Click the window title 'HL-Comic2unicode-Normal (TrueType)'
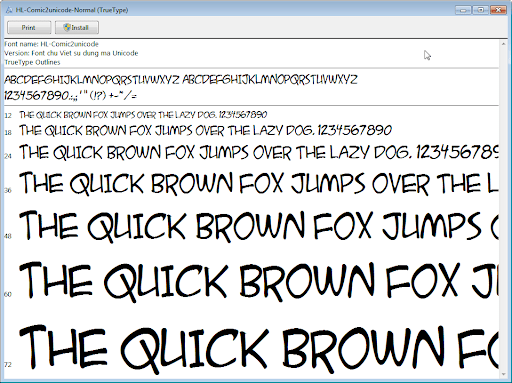This screenshot has width=512, height=383. click(x=72, y=10)
